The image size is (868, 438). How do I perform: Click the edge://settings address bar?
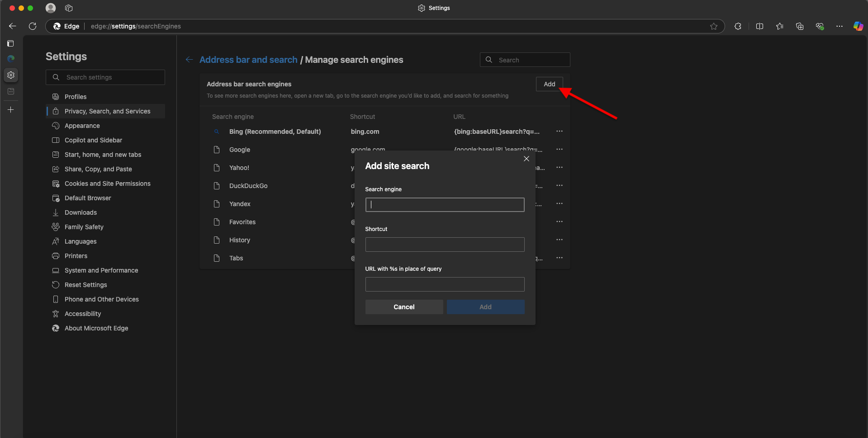(384, 26)
